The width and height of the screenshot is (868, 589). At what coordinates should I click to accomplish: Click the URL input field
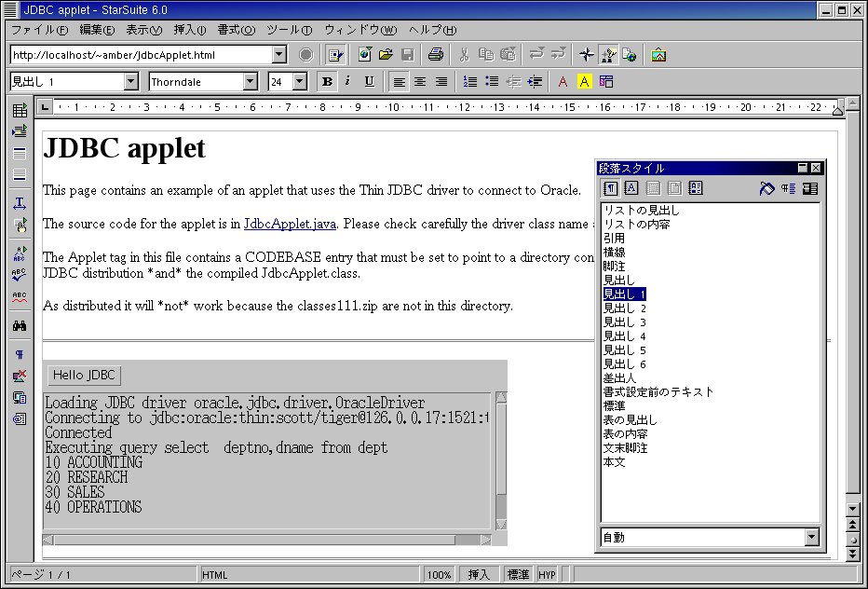pos(142,54)
